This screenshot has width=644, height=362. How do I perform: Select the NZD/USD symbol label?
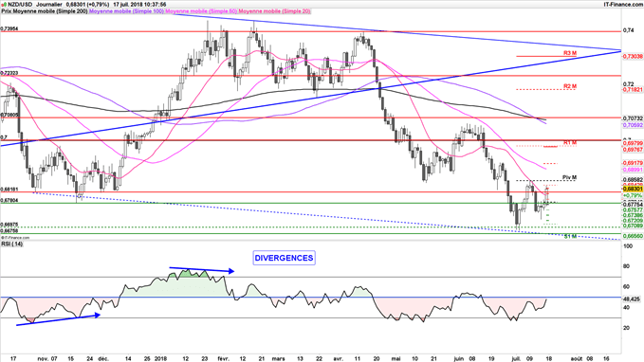tap(20, 5)
